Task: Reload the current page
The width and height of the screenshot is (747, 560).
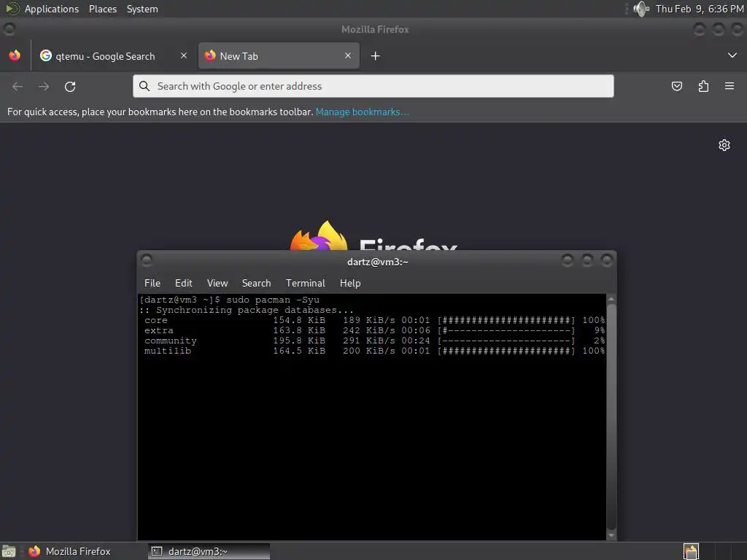Action: pos(70,87)
